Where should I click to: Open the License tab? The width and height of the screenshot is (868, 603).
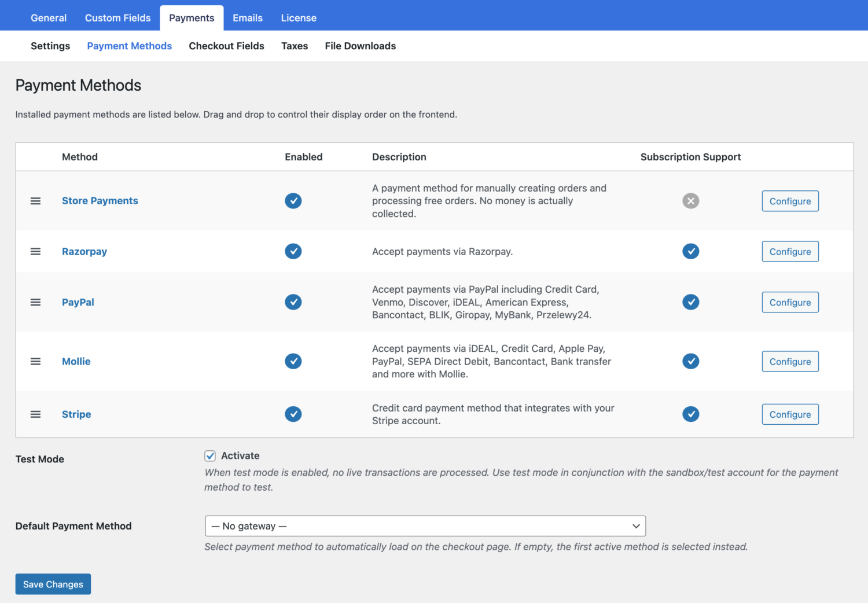tap(299, 18)
